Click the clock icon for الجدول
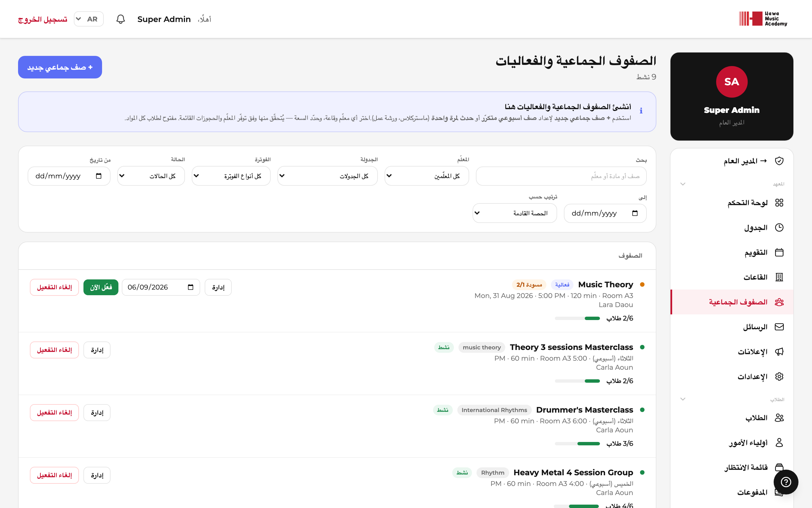This screenshot has width=812, height=508. (x=779, y=227)
